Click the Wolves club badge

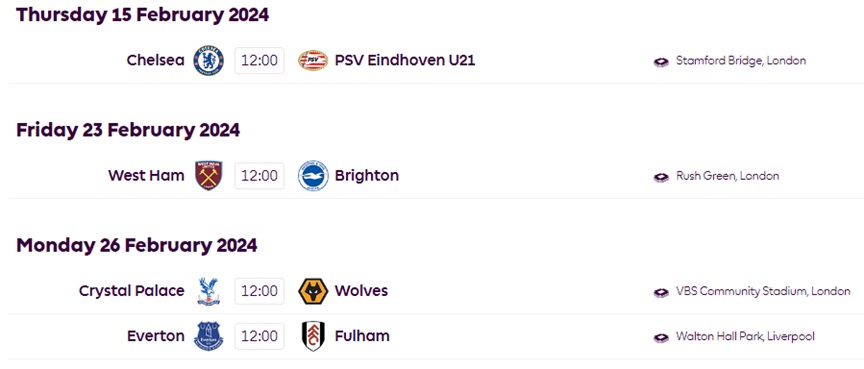(x=313, y=291)
